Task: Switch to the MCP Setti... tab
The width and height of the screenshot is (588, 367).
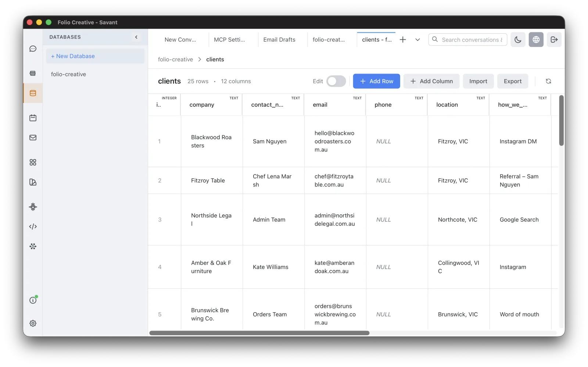Action: (x=229, y=40)
